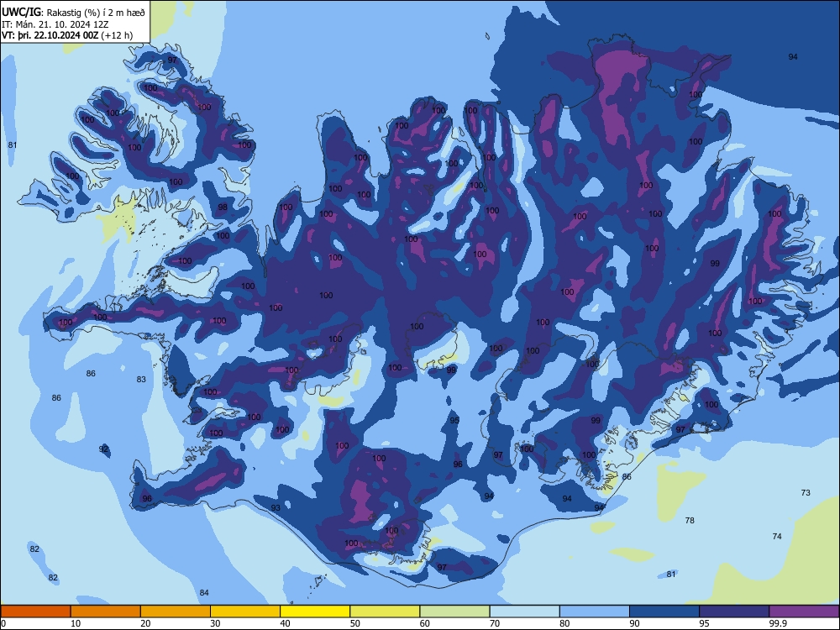Click the humidity value '83' on the map

[141, 380]
